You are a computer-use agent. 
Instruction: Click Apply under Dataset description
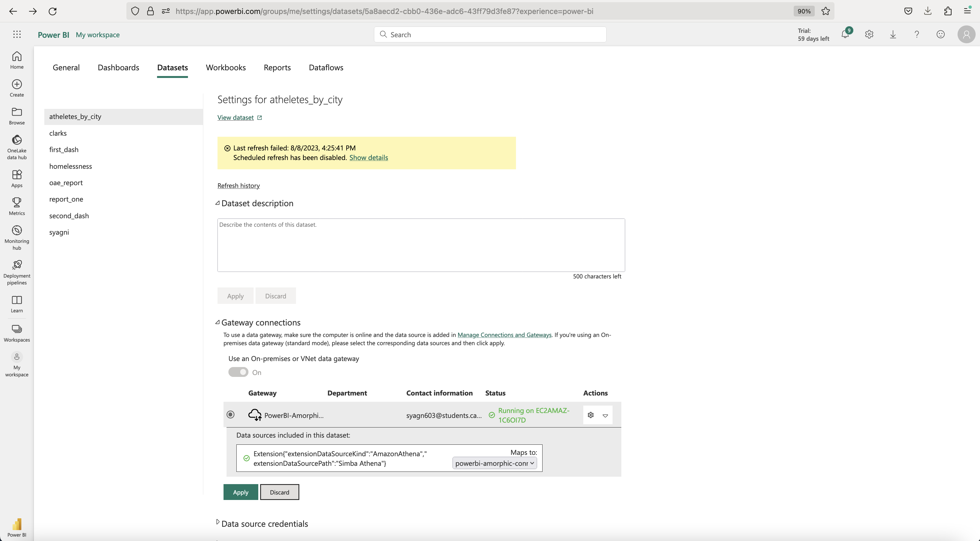pos(235,296)
